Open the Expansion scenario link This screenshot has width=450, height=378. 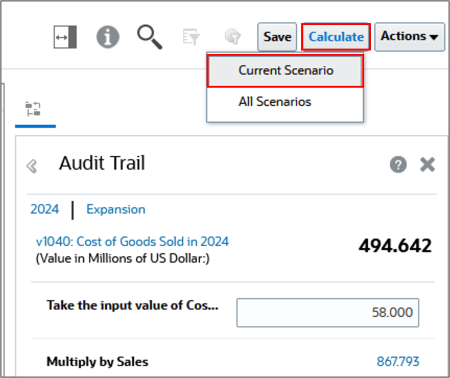point(116,209)
